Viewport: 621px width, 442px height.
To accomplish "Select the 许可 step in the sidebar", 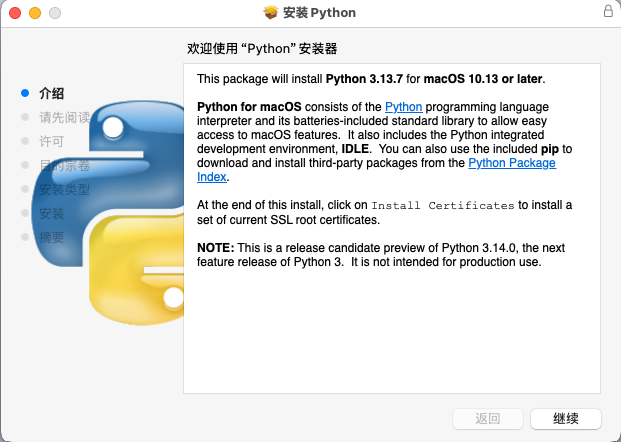I will tap(51, 141).
